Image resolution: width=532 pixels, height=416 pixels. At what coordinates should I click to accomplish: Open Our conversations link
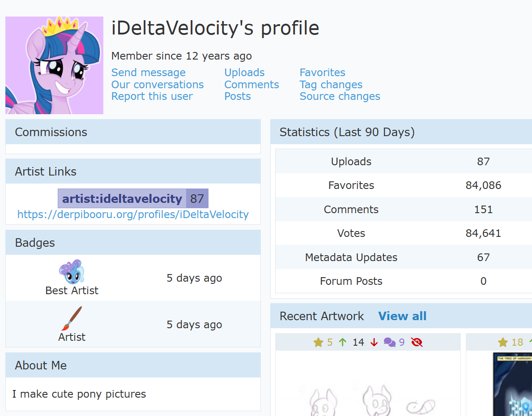tap(157, 85)
